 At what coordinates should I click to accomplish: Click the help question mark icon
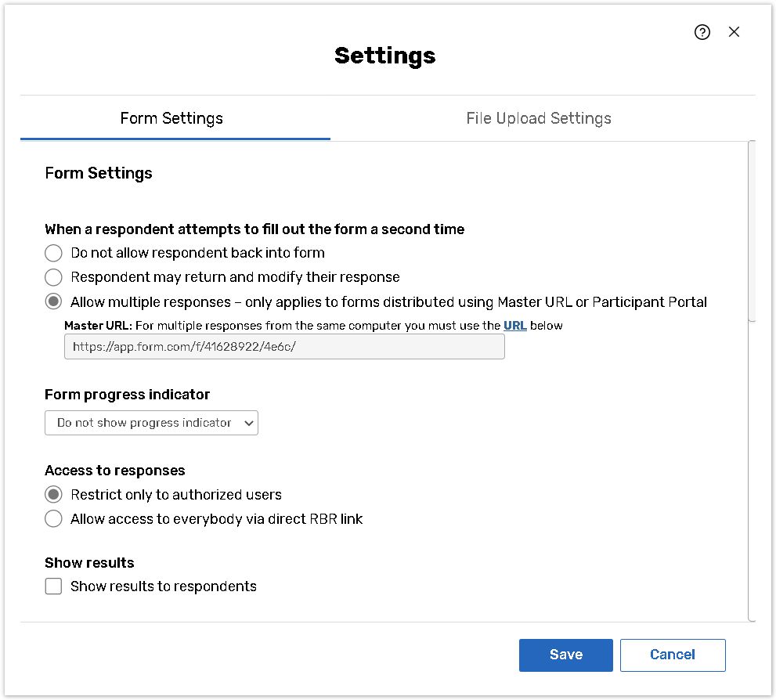click(702, 32)
